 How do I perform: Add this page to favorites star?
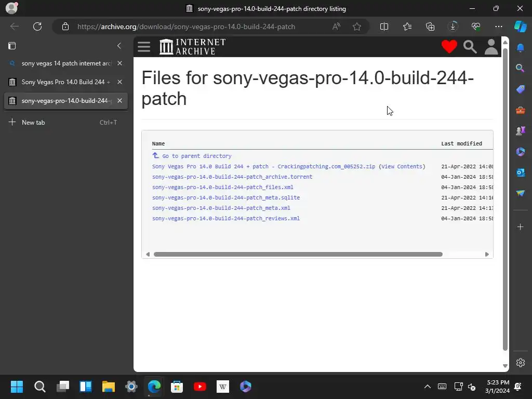(356, 26)
